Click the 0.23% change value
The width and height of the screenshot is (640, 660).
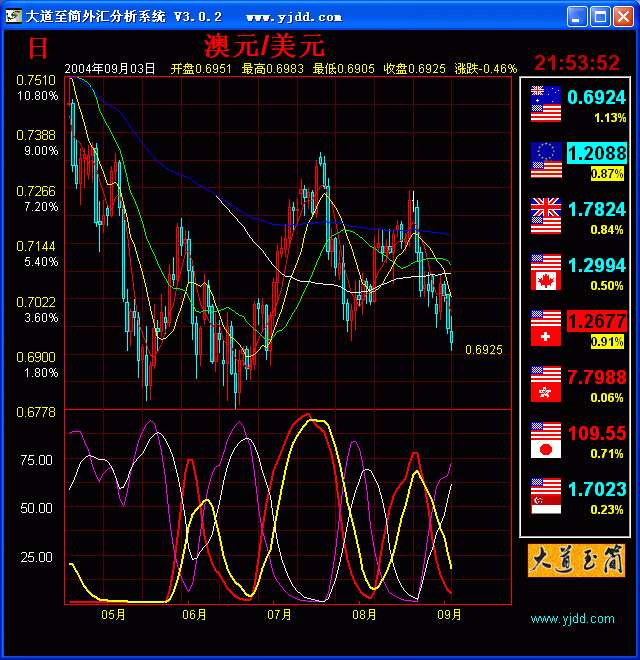(607, 510)
